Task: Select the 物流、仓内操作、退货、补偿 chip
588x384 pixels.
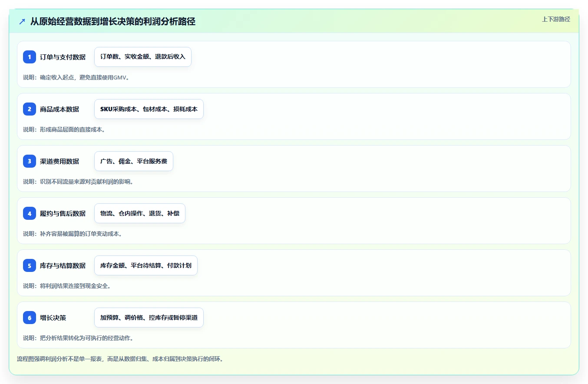Action: pyautogui.click(x=140, y=213)
